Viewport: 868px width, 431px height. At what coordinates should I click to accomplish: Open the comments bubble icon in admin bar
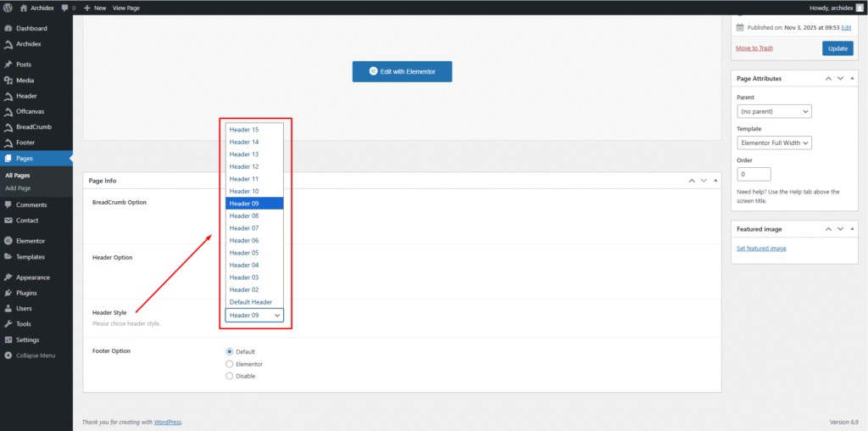click(65, 8)
